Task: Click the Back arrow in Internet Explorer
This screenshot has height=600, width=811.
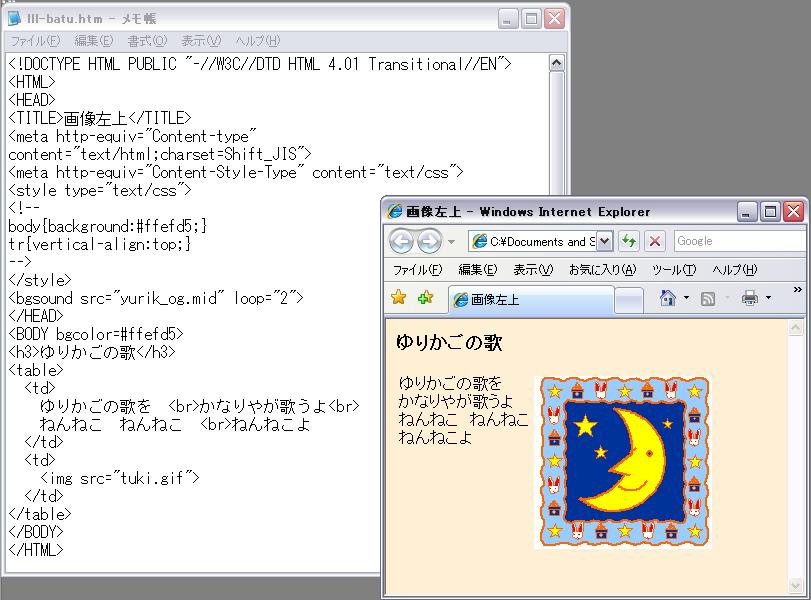Action: 401,241
